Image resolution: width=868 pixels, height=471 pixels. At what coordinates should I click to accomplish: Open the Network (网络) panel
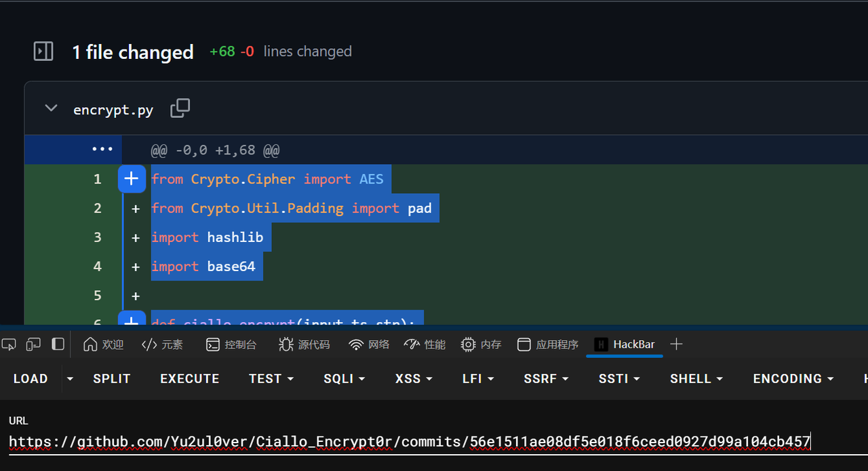pyautogui.click(x=369, y=344)
